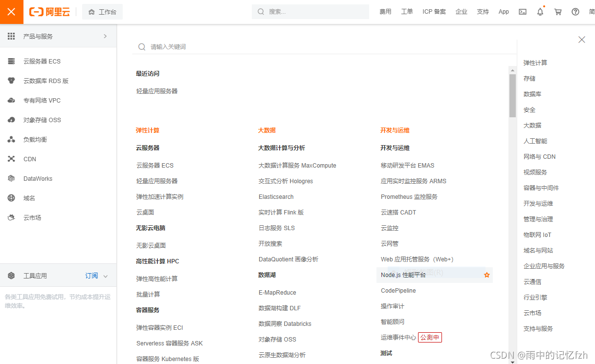Open 交互式分析 Hologres link
This screenshot has width=595, height=364.
pyautogui.click(x=286, y=181)
